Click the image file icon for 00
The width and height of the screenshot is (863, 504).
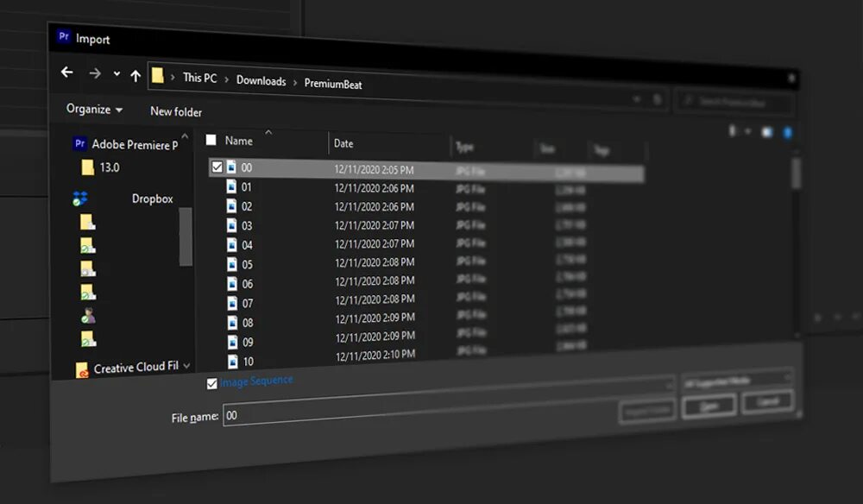coord(231,167)
